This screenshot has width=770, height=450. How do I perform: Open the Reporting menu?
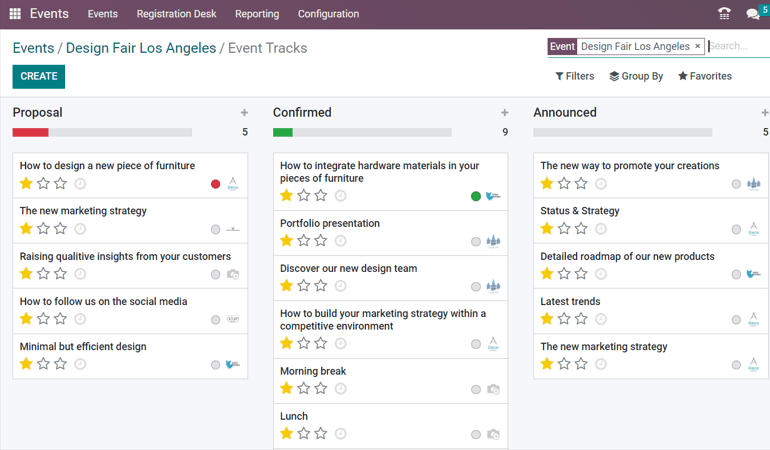(x=257, y=14)
